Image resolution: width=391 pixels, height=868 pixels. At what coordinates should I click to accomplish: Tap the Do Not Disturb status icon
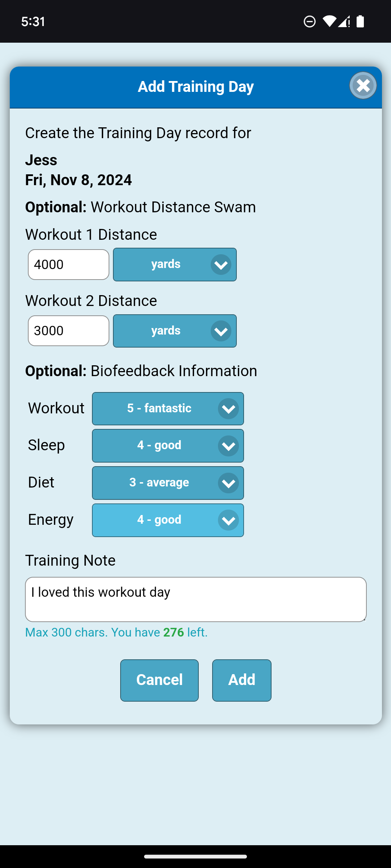pyautogui.click(x=310, y=22)
